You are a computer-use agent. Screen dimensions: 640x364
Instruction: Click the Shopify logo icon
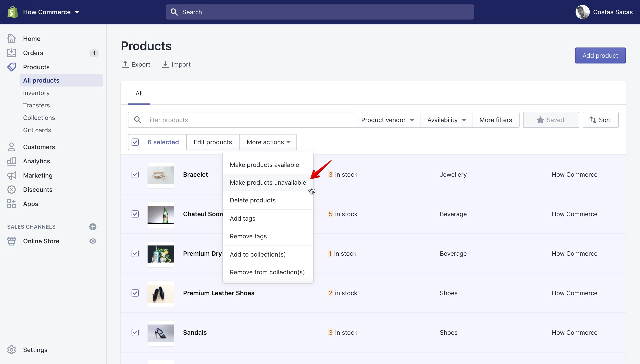coord(12,12)
